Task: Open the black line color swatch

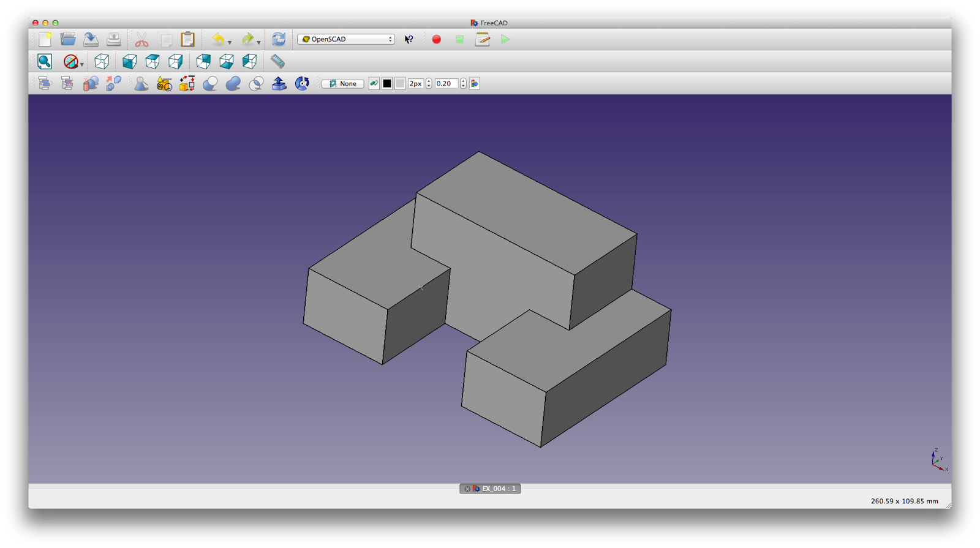Action: point(387,83)
